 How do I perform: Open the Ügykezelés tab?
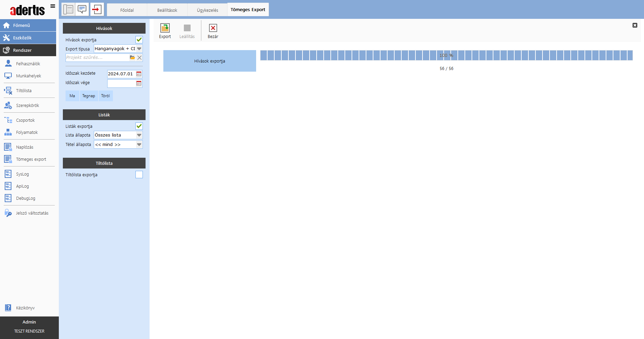tap(207, 10)
